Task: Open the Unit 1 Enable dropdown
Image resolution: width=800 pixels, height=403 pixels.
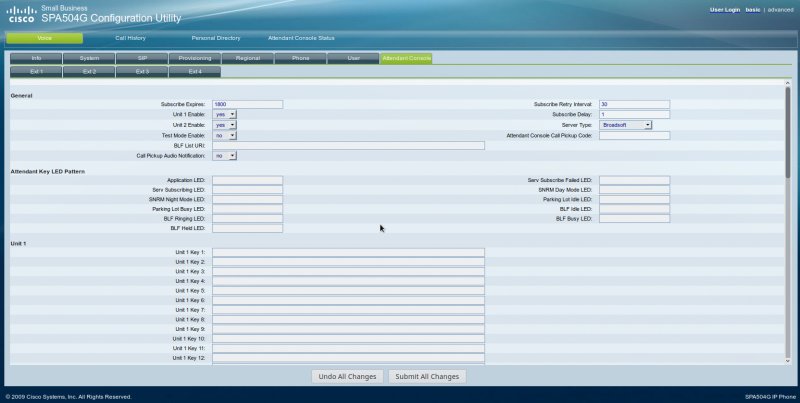Action: (x=225, y=114)
